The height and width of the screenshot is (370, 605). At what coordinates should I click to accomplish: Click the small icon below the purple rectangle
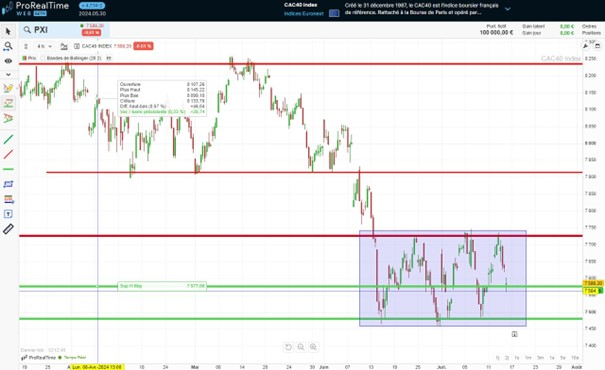click(514, 334)
